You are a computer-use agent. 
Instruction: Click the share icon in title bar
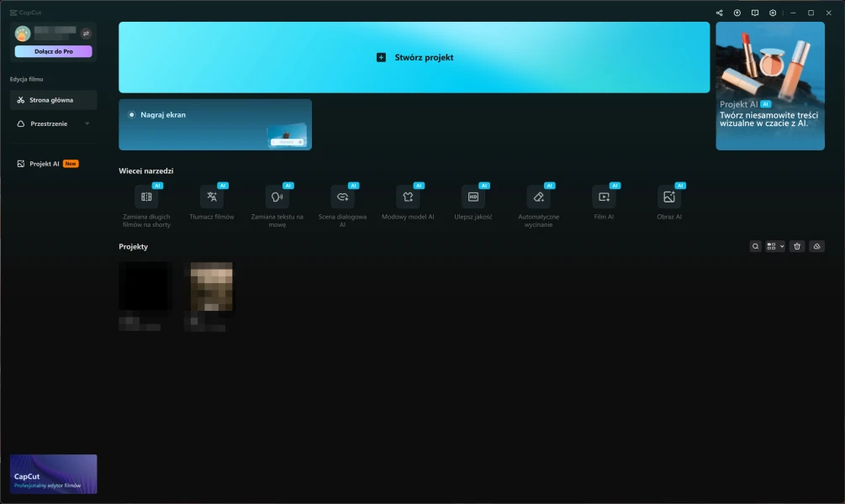coord(719,13)
